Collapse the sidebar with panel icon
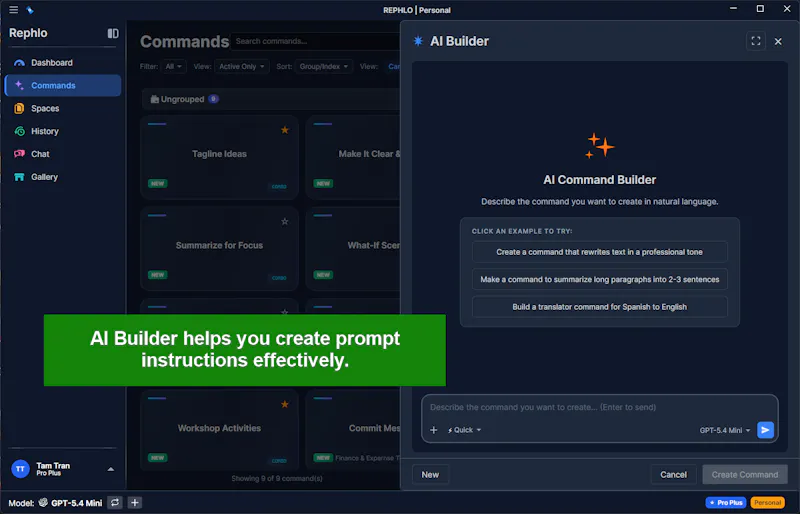 point(113,33)
